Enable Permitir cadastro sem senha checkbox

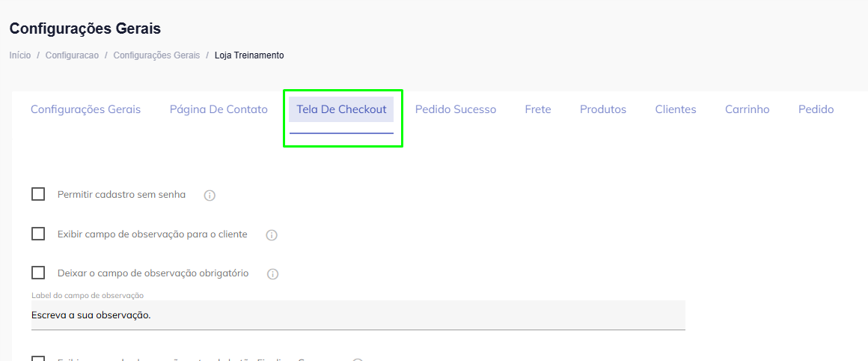click(x=38, y=195)
